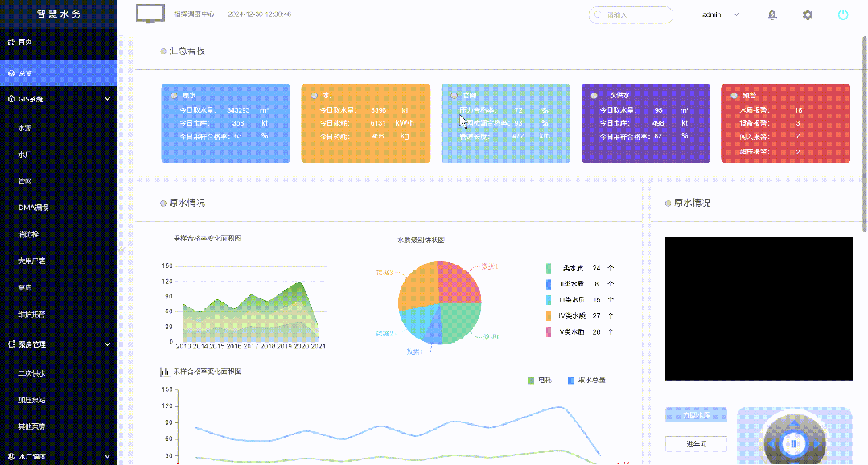Open notifications via the bell icon
Image resolution: width=868 pixels, height=465 pixels.
coord(772,15)
